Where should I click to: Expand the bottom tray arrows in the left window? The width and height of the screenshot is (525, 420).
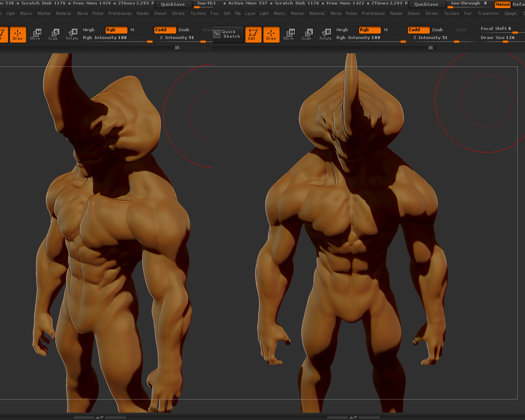(x=100, y=418)
